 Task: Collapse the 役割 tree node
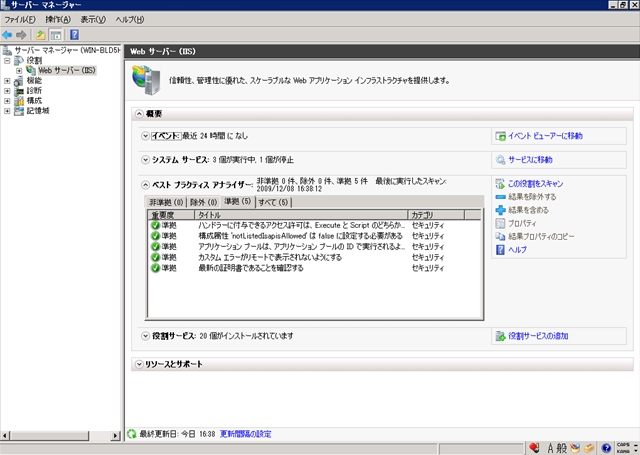point(7,60)
